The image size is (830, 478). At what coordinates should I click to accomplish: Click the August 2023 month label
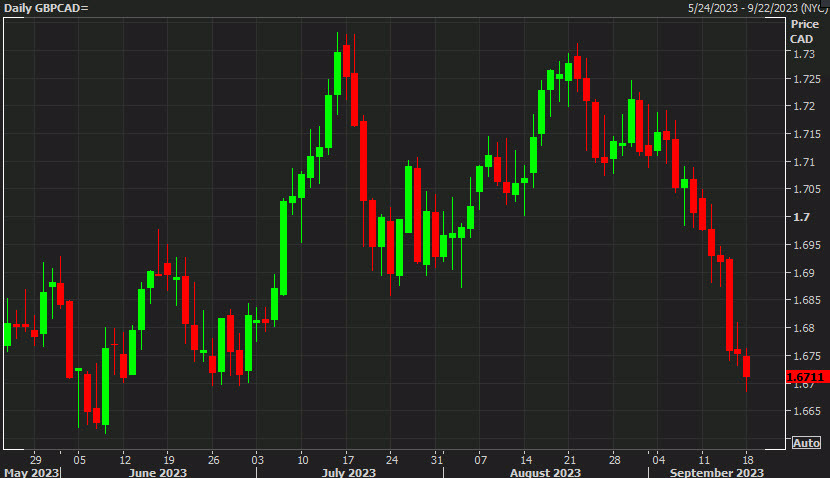(545, 472)
